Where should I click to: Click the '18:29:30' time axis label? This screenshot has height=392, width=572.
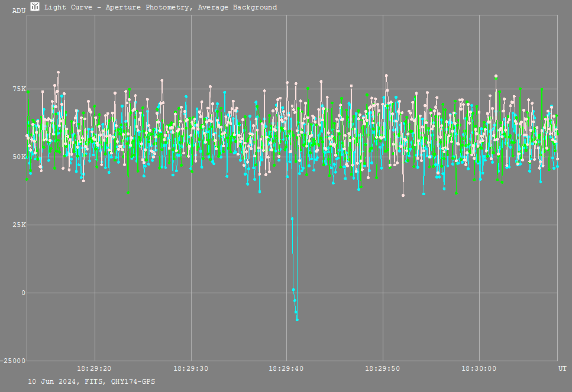pos(191,369)
